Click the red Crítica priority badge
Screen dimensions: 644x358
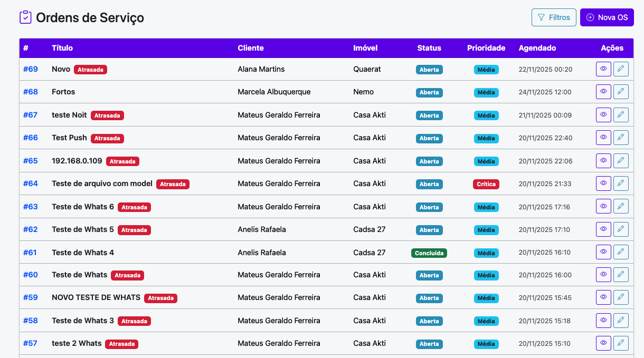[x=486, y=184]
